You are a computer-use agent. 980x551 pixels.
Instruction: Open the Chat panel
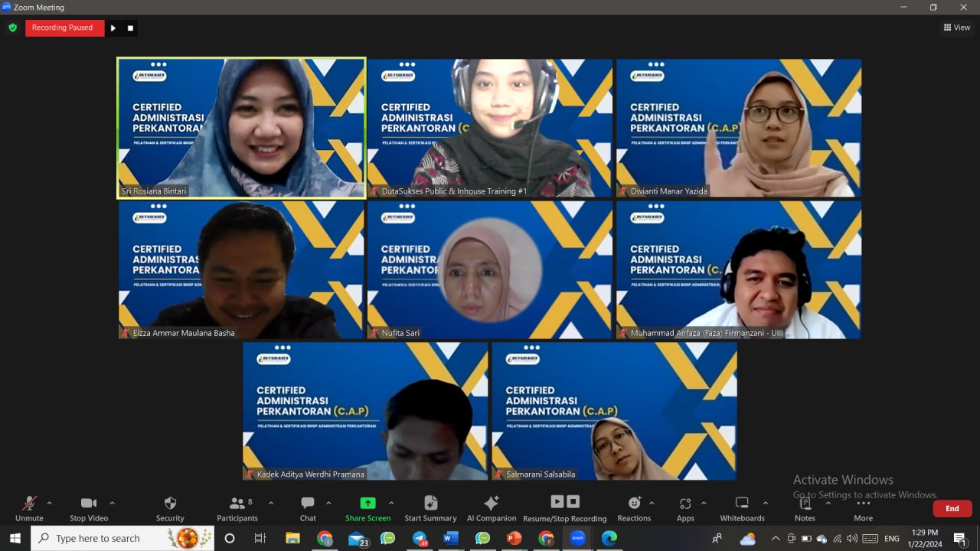coord(308,509)
